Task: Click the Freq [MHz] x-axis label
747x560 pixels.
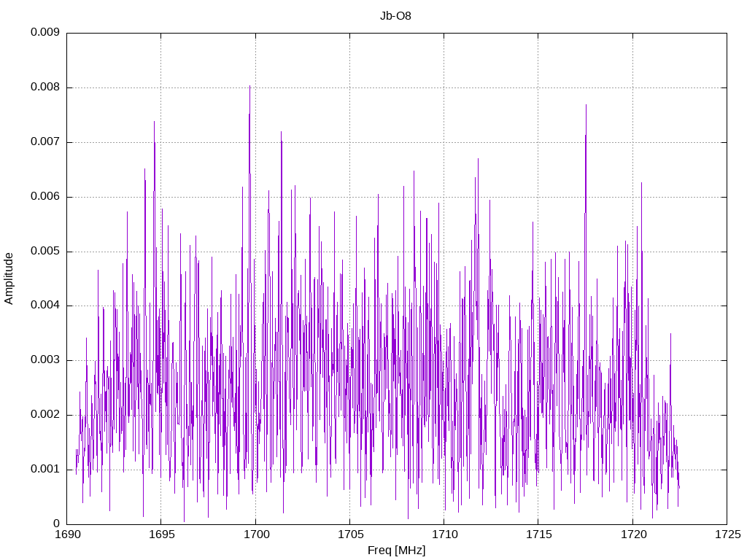Action: coord(396,551)
